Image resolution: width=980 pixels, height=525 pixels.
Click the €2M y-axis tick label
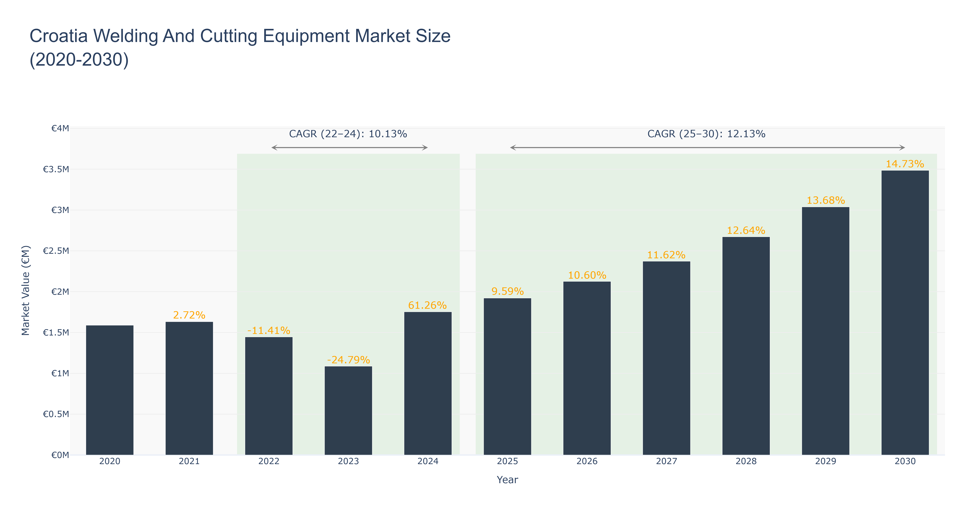(60, 292)
